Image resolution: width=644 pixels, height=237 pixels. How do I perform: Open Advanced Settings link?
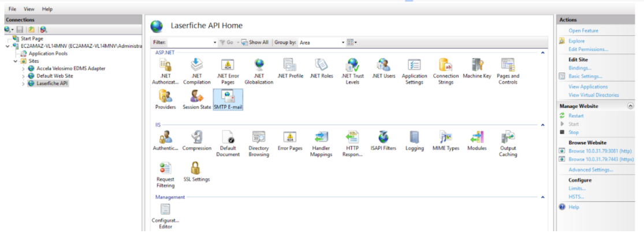tap(591, 169)
